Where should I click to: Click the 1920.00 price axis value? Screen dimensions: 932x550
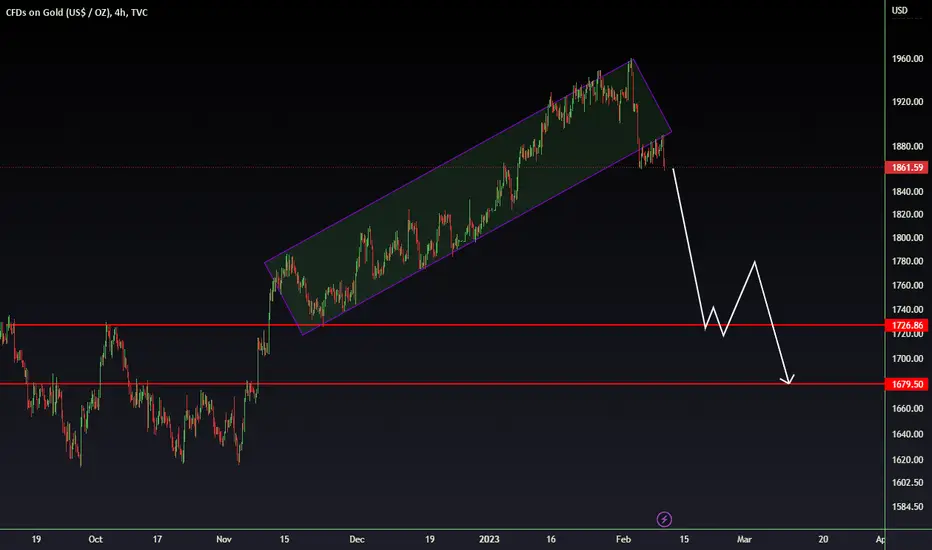coord(907,102)
